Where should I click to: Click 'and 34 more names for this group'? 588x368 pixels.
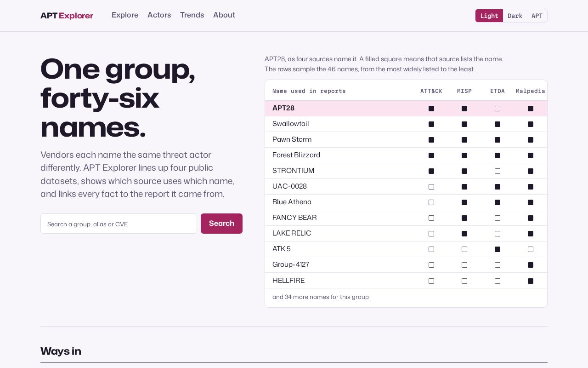click(321, 297)
